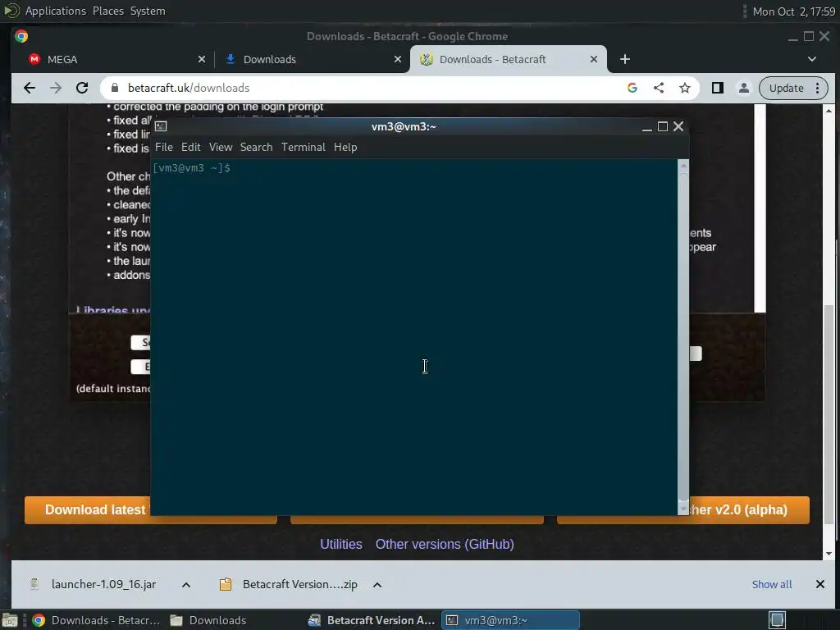This screenshot has width=840, height=630.
Task: Close the MEGA tab
Action: click(202, 59)
